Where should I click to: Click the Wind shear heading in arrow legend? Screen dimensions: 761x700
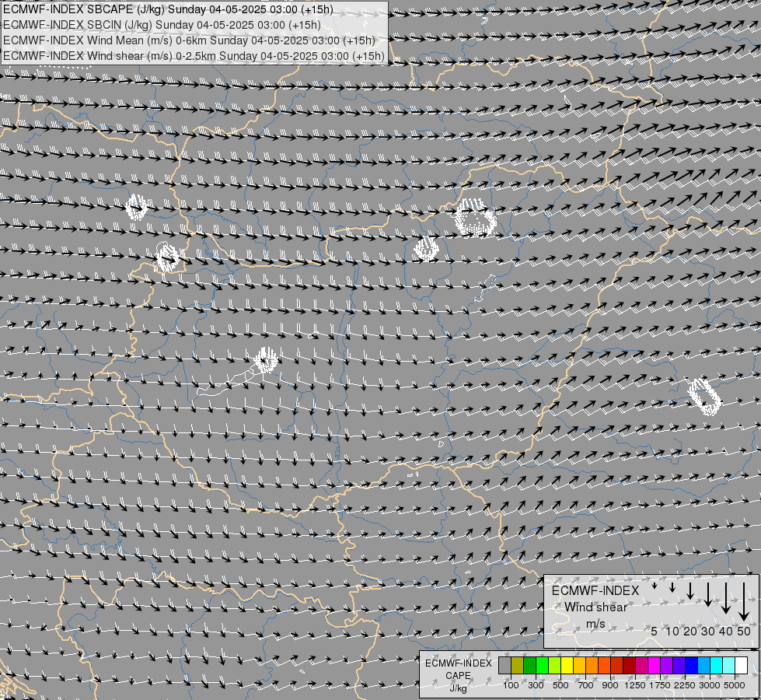click(x=596, y=607)
